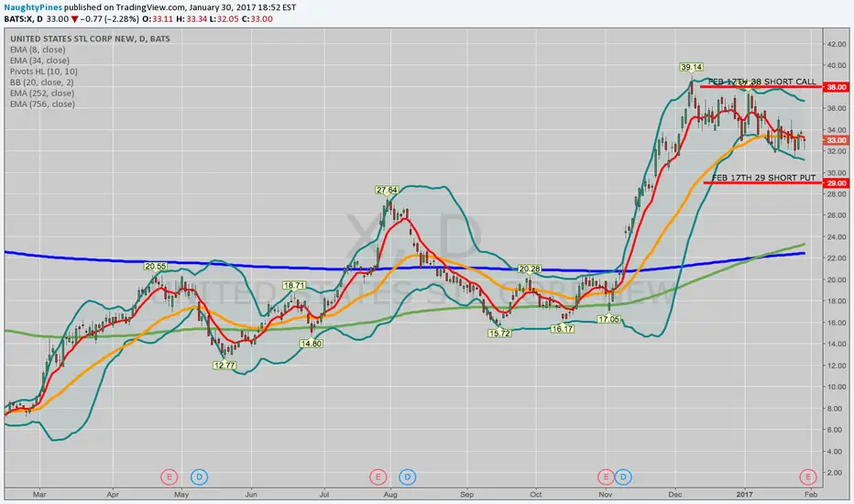The image size is (854, 504).
Task: Click the Jul label on the time axis
Action: [324, 495]
